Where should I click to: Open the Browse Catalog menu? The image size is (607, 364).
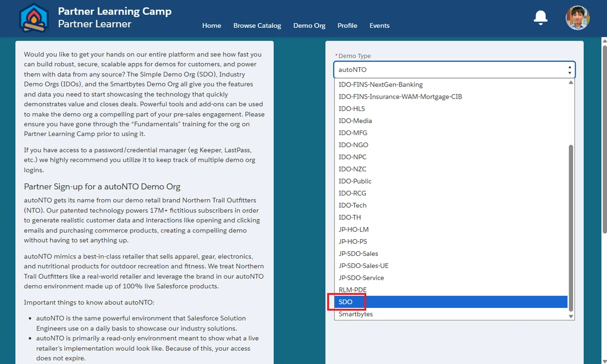(257, 25)
